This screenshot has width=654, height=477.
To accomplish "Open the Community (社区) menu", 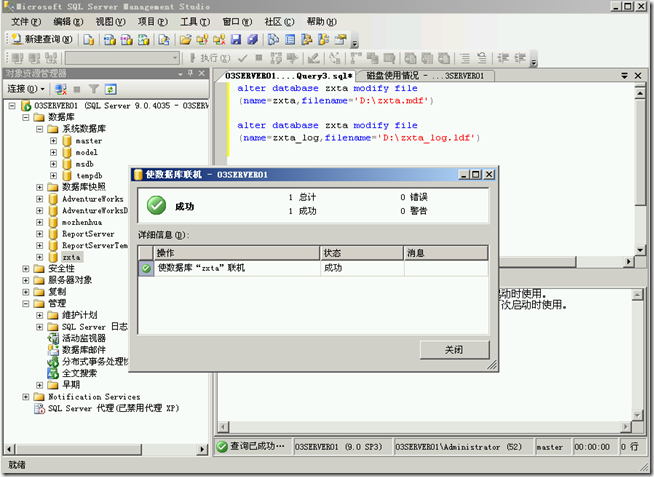I will pos(279,22).
